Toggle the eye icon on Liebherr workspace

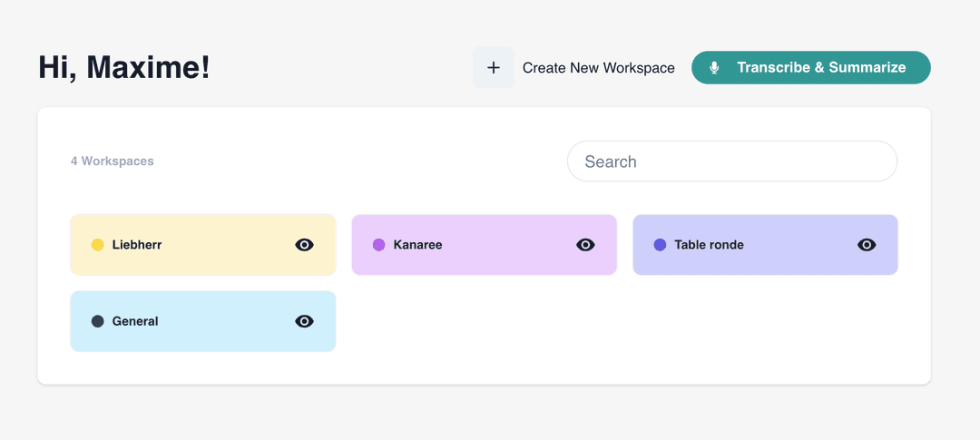pos(304,245)
